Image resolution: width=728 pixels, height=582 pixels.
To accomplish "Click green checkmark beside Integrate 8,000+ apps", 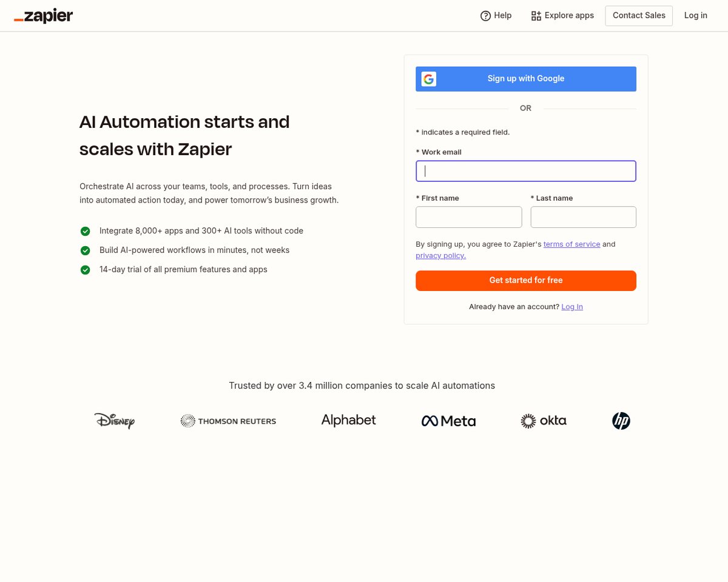I will [86, 231].
